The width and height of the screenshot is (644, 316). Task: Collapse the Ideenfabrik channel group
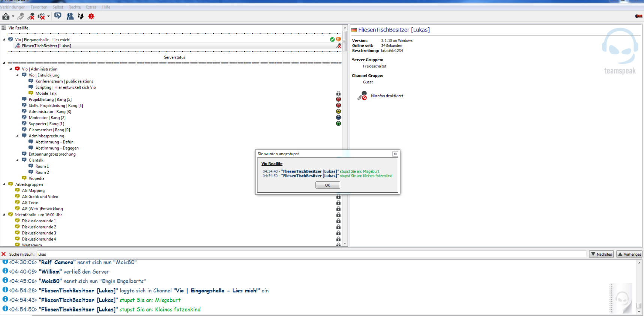pyautogui.click(x=4, y=215)
